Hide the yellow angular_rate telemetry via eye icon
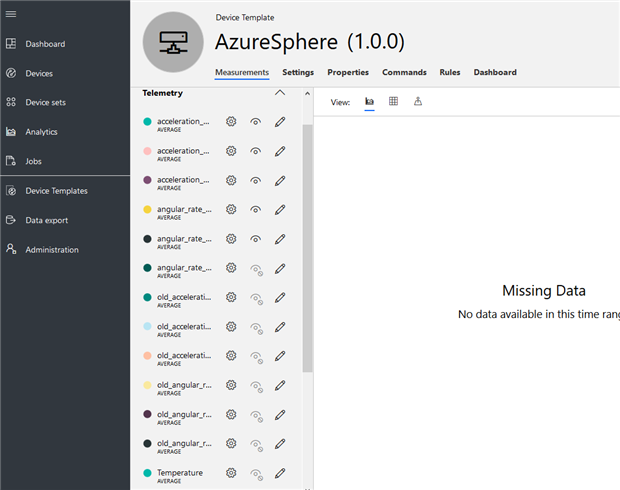The height and width of the screenshot is (490, 620). (256, 210)
